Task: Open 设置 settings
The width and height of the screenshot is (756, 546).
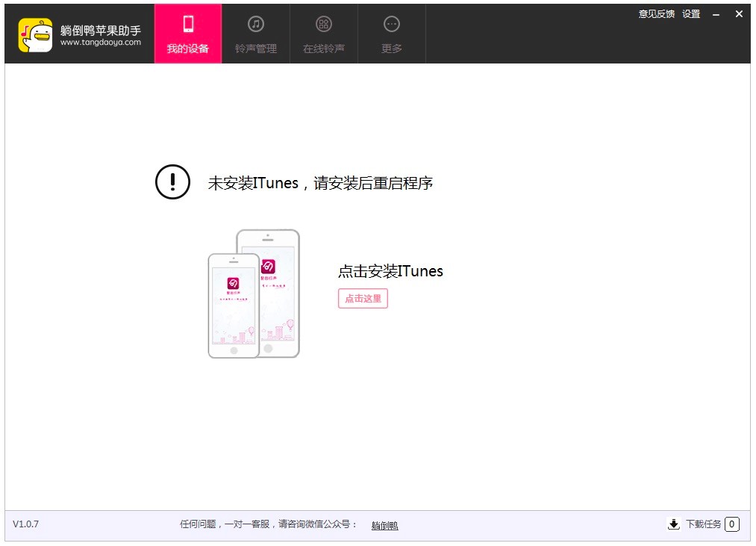Action: [691, 14]
